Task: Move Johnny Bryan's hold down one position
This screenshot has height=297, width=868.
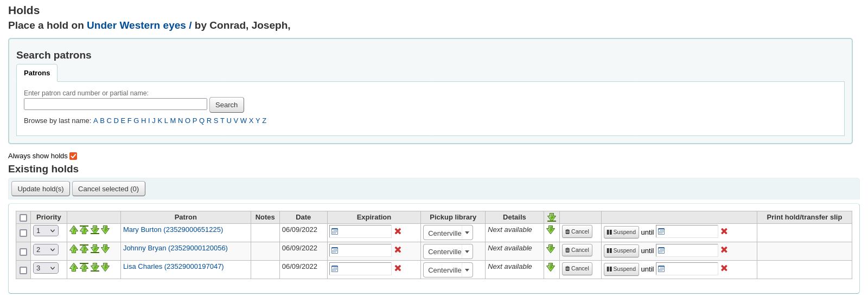Action: coord(105,248)
